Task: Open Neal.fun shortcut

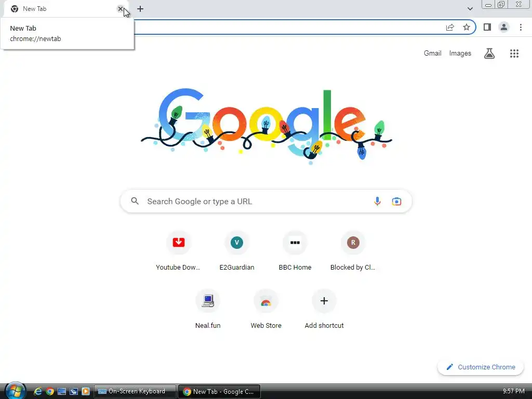Action: pyautogui.click(x=208, y=309)
